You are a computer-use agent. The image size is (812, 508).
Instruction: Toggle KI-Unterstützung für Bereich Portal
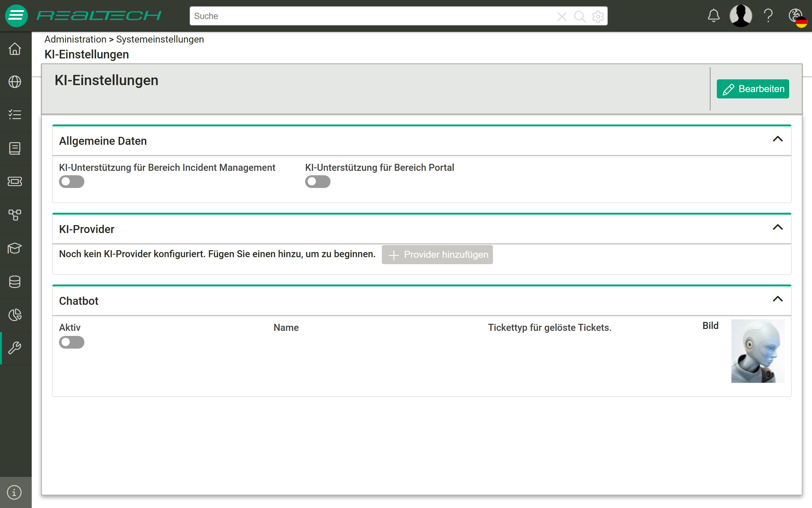tap(318, 182)
